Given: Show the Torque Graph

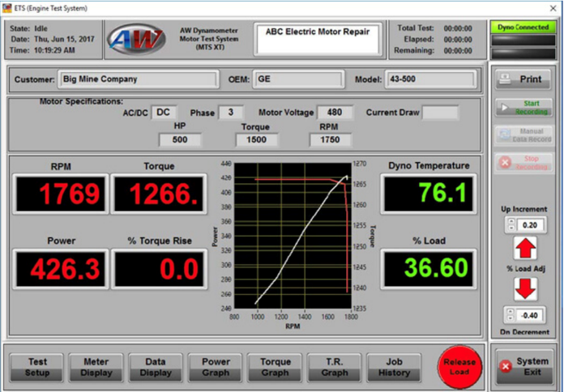Looking at the screenshot, I should pos(275,368).
